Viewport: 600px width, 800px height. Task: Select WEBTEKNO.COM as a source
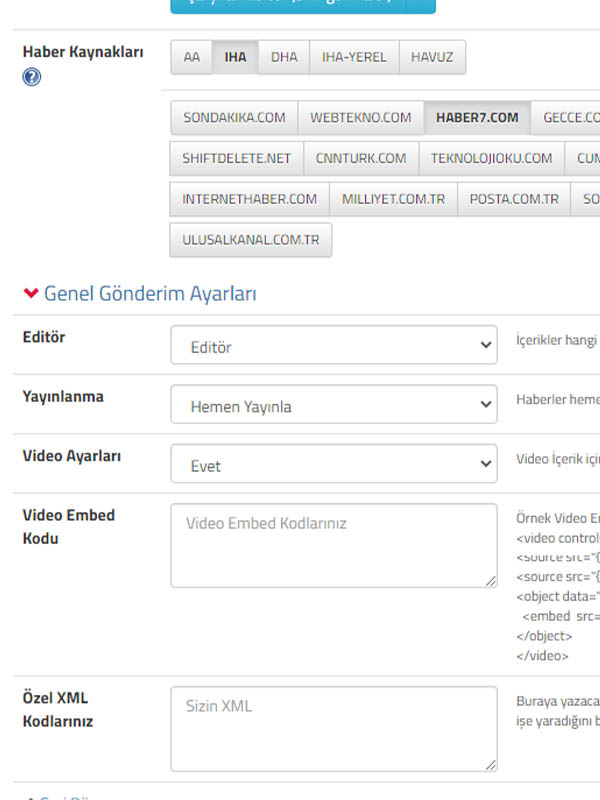tap(360, 117)
